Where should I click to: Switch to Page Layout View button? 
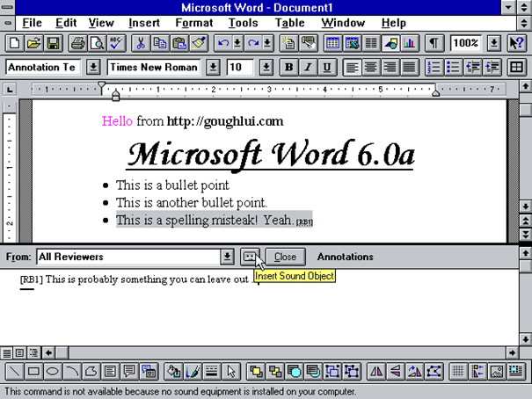point(20,353)
